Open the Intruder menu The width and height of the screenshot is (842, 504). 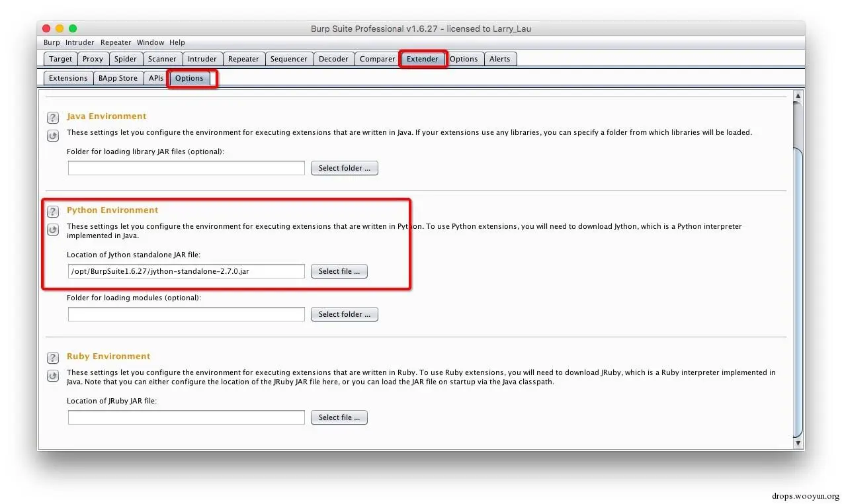pyautogui.click(x=79, y=42)
